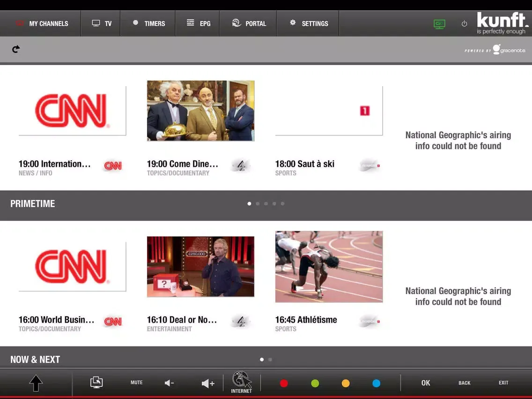Select first Now & Next page dot
Viewport: 532px width, 399px height.
[262, 359]
